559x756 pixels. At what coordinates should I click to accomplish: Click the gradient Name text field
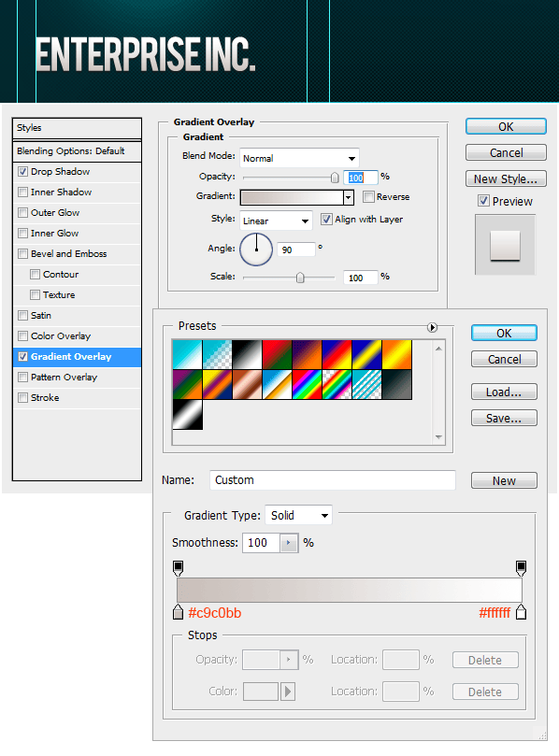coord(332,480)
